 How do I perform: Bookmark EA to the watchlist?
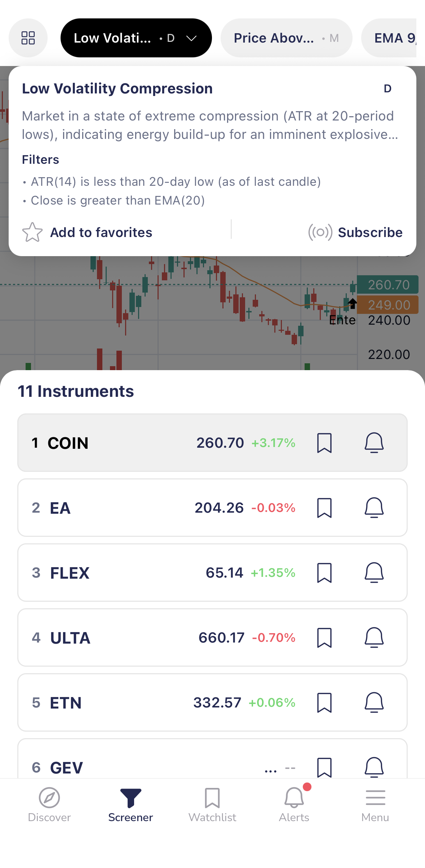click(x=324, y=508)
